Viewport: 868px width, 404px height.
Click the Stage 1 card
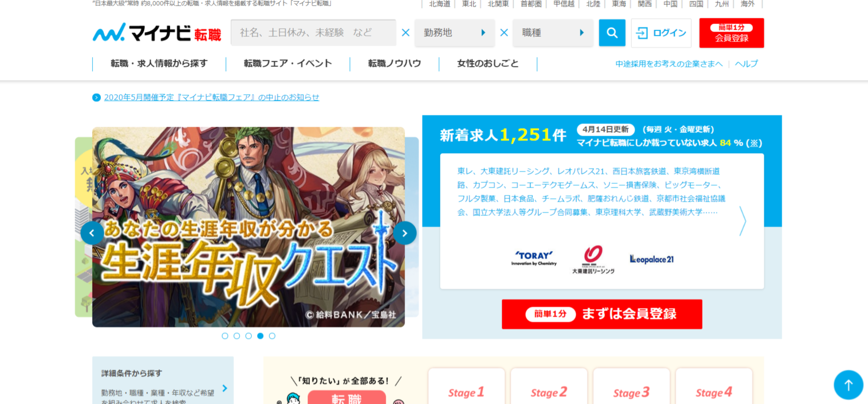click(466, 386)
